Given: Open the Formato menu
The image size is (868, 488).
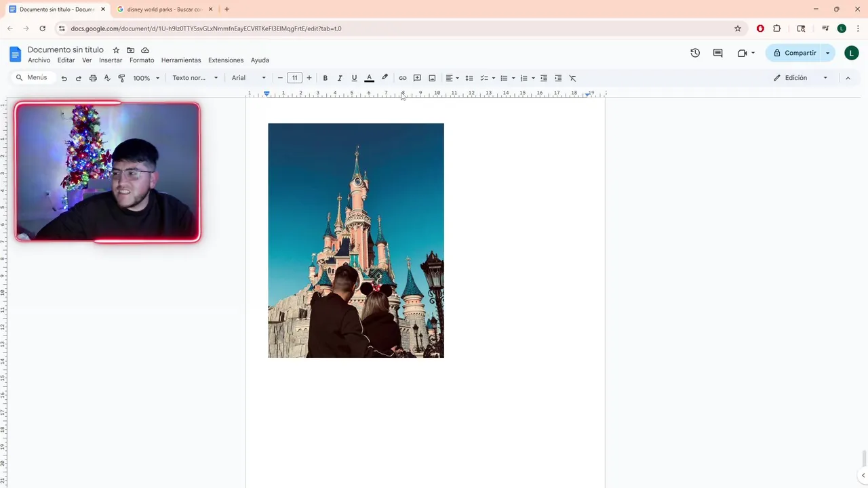Looking at the screenshot, I should (142, 60).
